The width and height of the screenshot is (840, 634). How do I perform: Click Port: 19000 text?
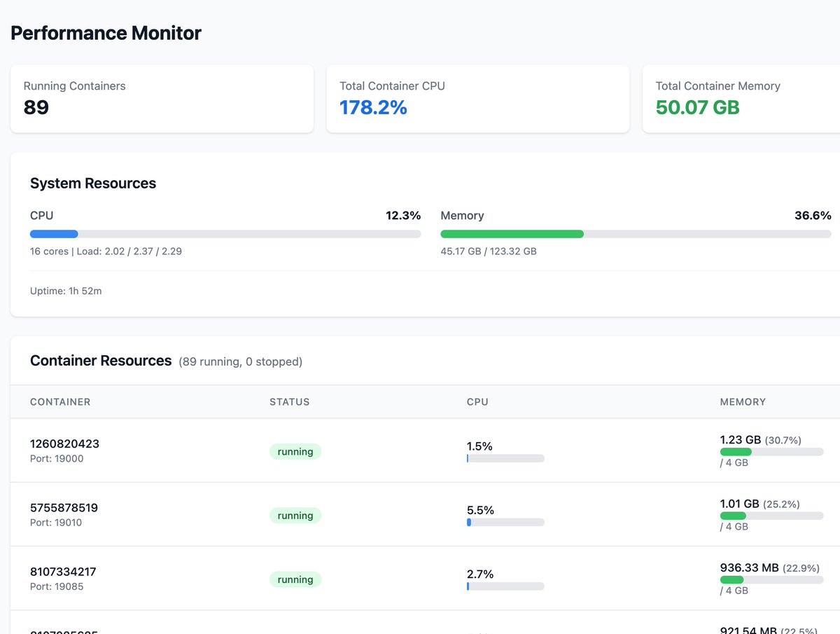pos(57,459)
